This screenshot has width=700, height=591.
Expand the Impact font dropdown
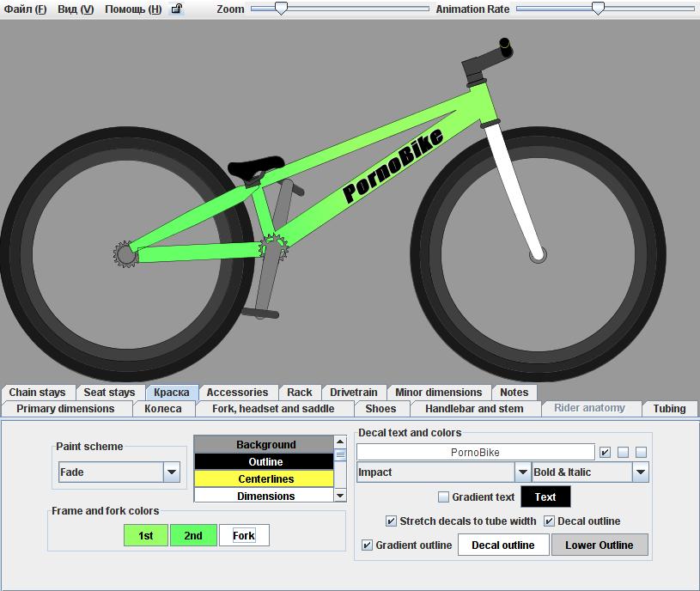point(522,472)
